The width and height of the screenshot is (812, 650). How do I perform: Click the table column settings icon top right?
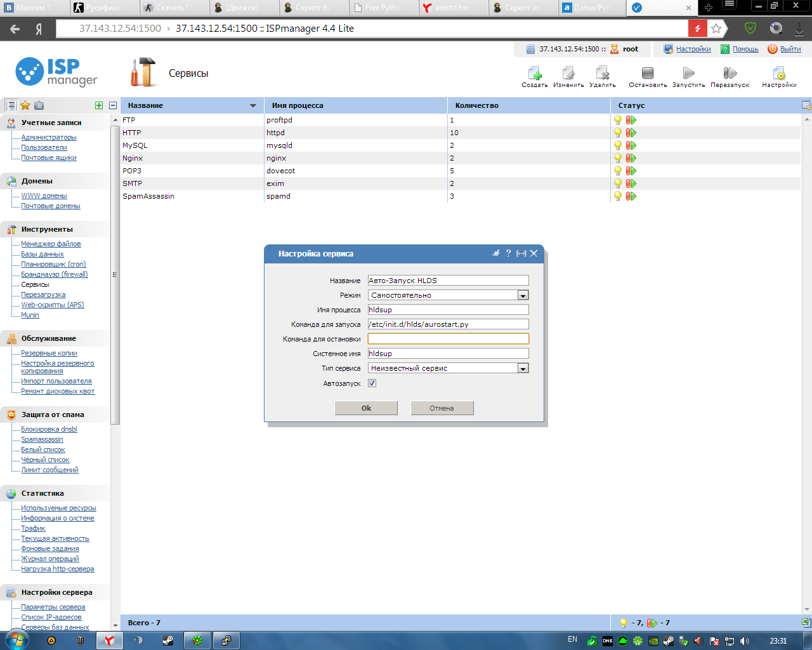806,105
